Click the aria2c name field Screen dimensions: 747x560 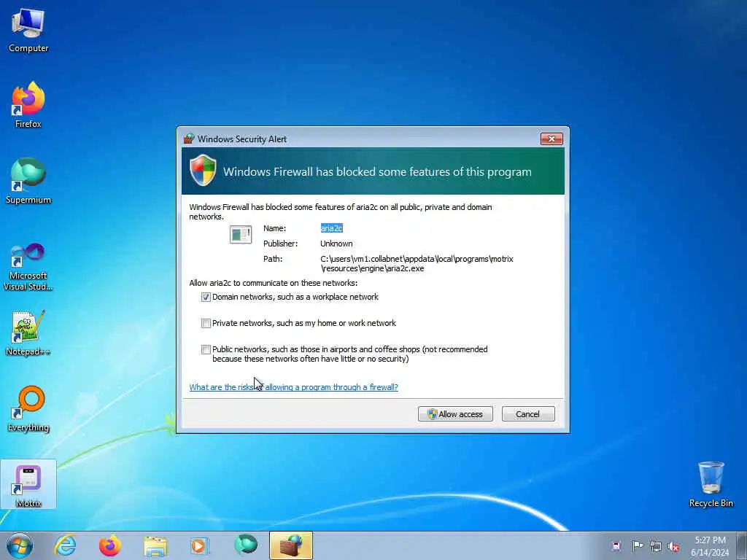(332, 228)
